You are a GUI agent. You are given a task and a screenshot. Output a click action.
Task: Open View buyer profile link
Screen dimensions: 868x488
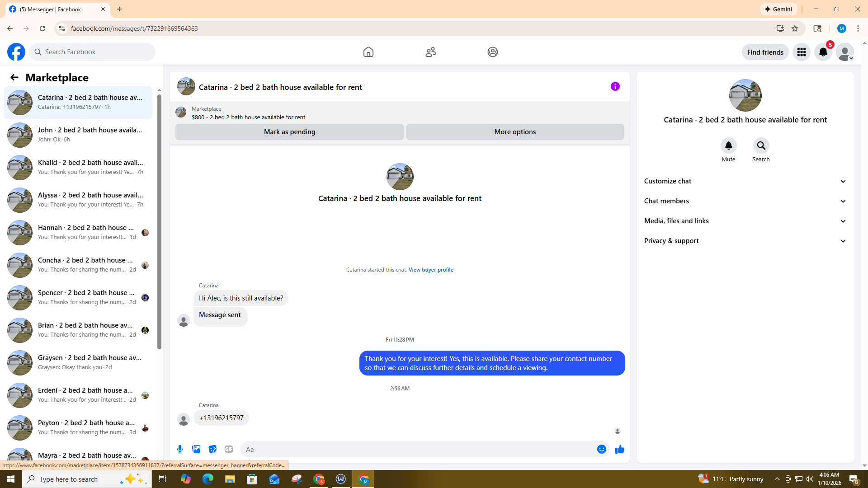pos(430,270)
